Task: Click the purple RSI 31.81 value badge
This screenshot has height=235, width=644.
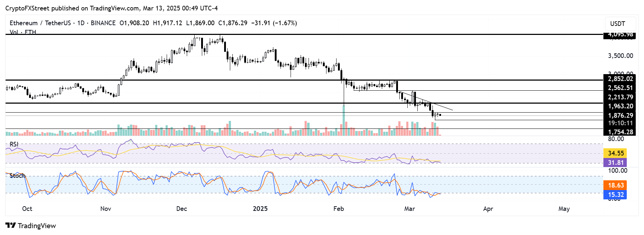Action: (x=615, y=163)
